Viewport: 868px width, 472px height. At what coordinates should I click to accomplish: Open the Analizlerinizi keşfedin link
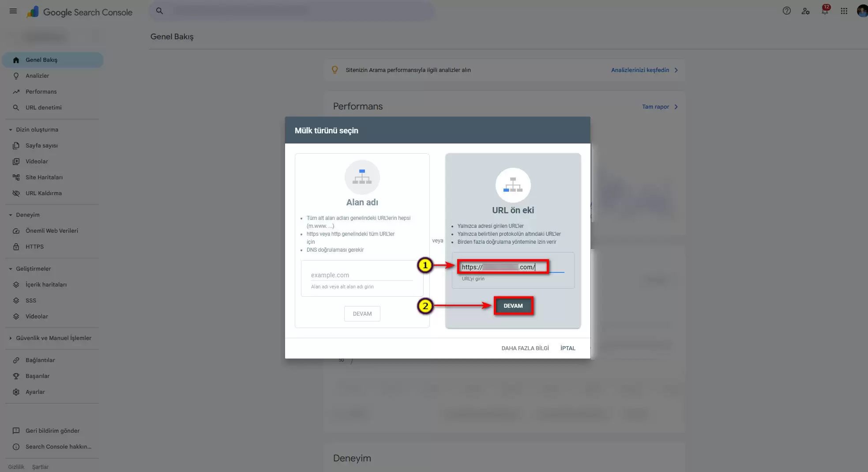pyautogui.click(x=640, y=70)
